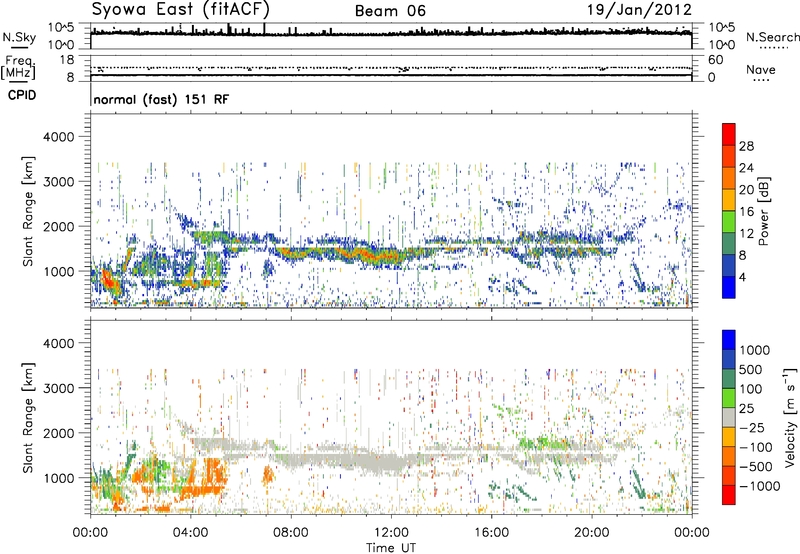Screen dimensions: 800x554
Task: Pick the light green 25–100 velocity colorbar segment
Action: tap(729, 398)
